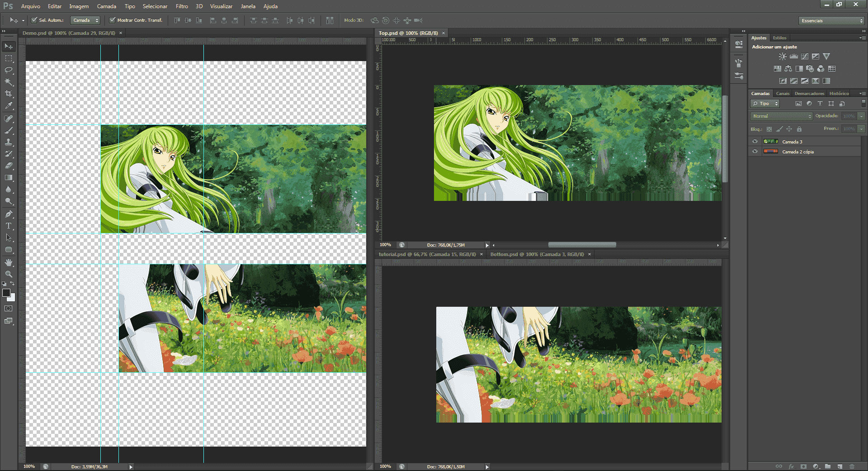Toggle lock transparent pixels
This screenshot has height=471, width=868.
(x=769, y=129)
